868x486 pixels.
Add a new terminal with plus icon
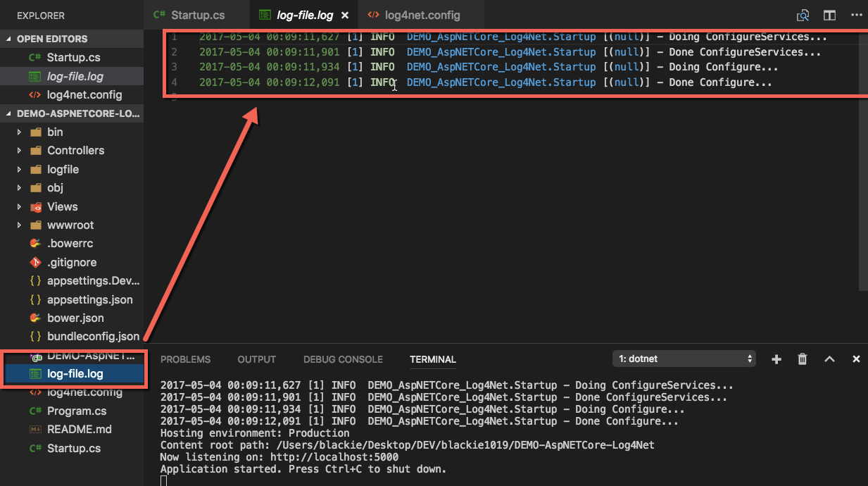[x=776, y=359]
